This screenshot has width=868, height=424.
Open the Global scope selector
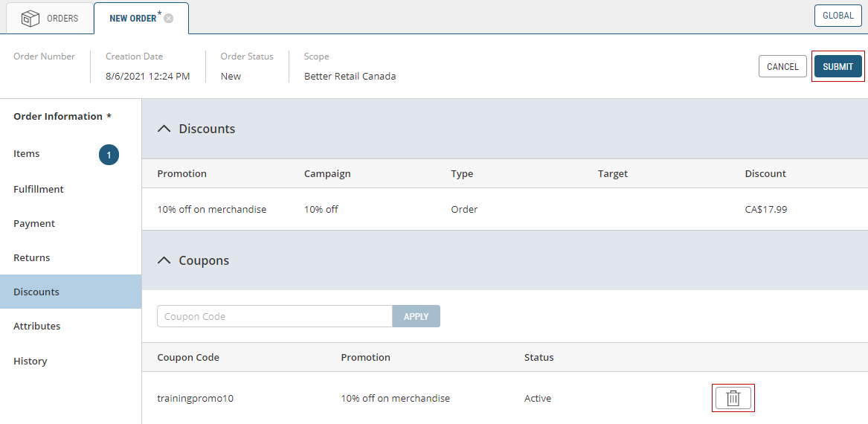click(838, 16)
